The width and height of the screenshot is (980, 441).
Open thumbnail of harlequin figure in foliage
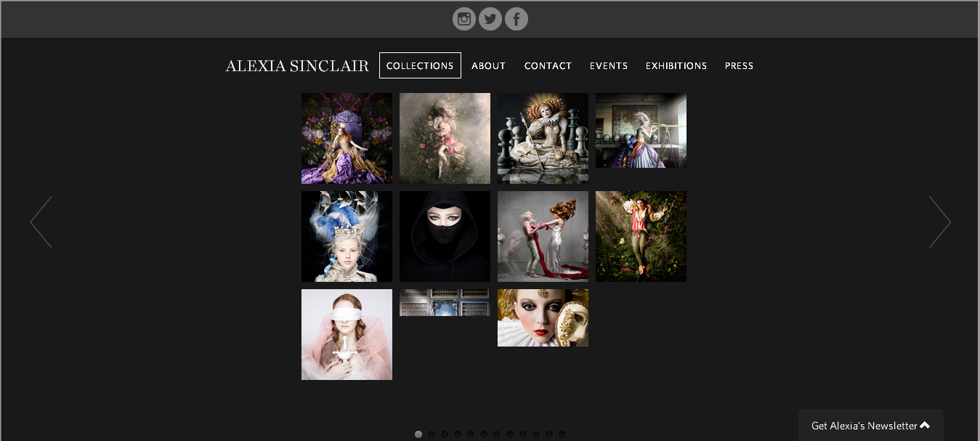(x=641, y=236)
